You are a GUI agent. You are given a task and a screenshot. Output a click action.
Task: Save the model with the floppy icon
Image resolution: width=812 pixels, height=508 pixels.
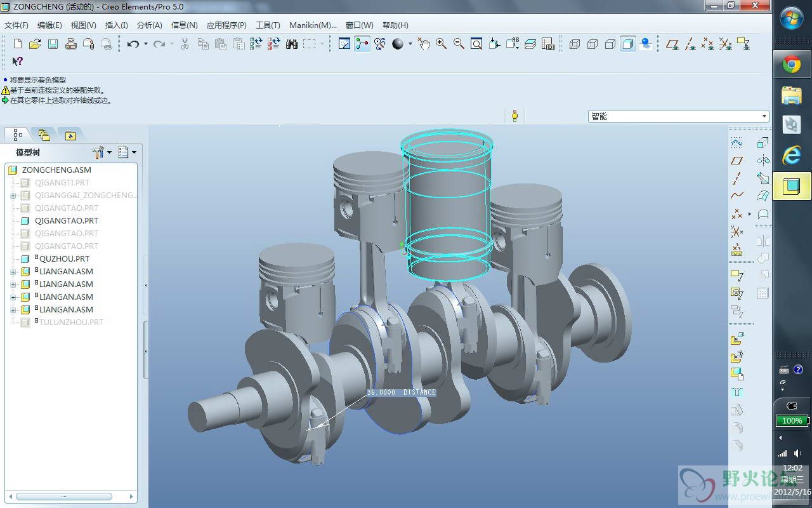(x=53, y=44)
